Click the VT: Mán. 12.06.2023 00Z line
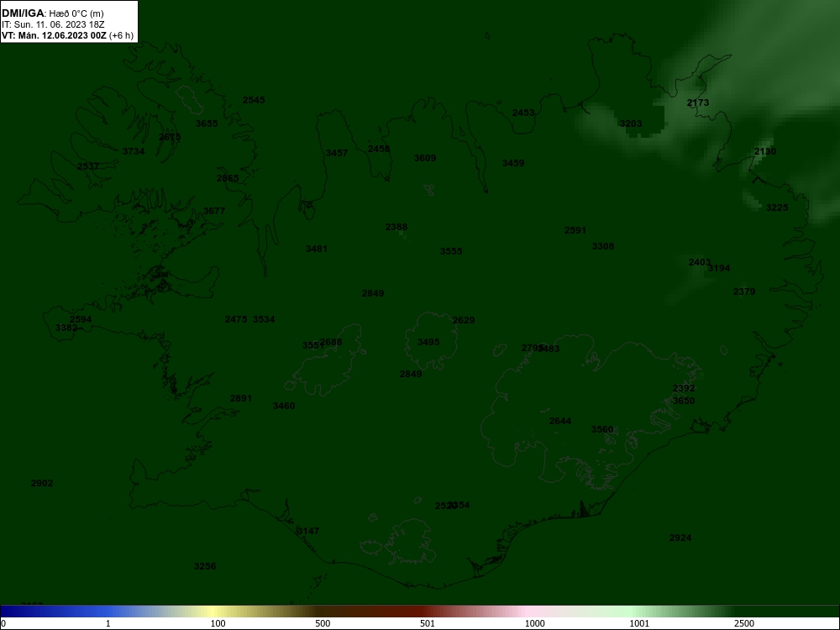Screen dimensions: 840x630 [x=67, y=36]
